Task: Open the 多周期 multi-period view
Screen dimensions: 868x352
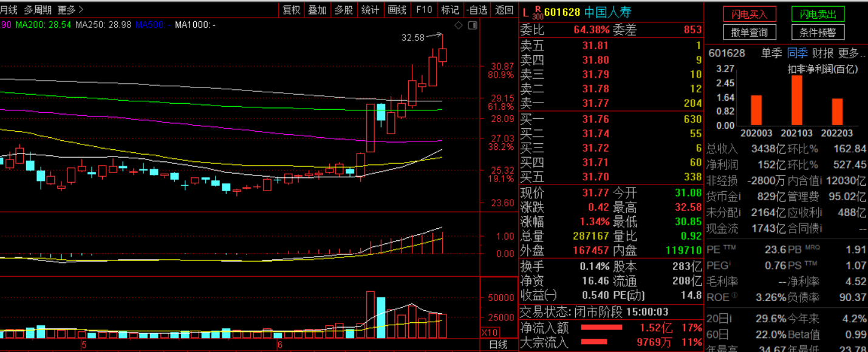Action: [x=38, y=10]
